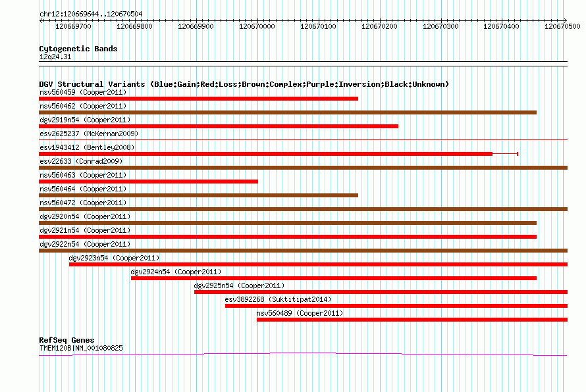Viewport: 586px width, 392px height.
Task: Select the red bar under dgv2921n54
Action: (x=288, y=237)
